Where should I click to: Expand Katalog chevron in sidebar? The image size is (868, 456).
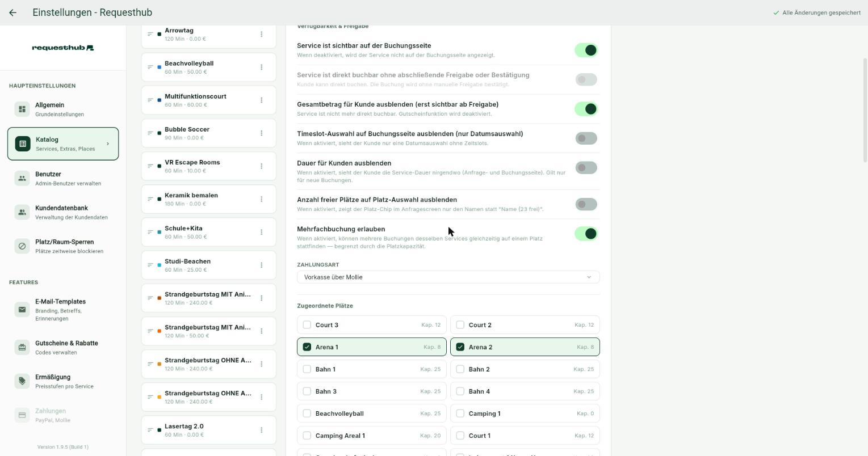click(x=108, y=143)
